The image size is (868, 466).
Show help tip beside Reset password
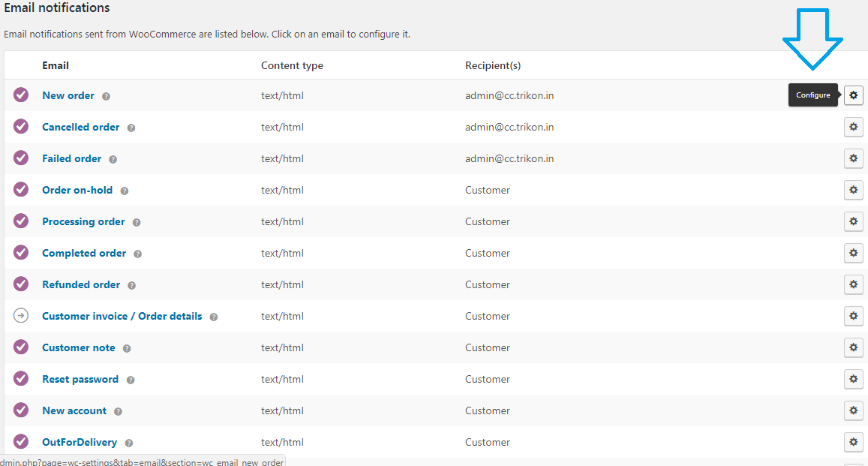tap(131, 380)
